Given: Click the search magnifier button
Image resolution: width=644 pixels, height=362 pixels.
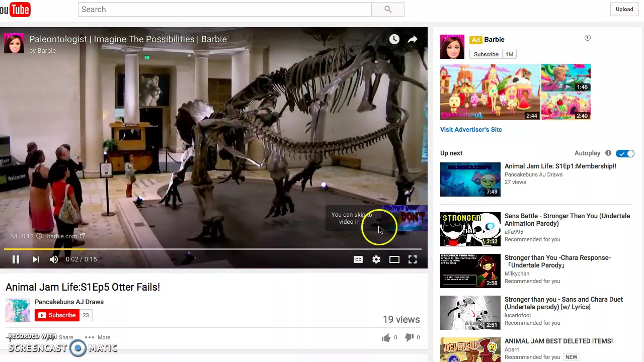Looking at the screenshot, I should pyautogui.click(x=388, y=9).
